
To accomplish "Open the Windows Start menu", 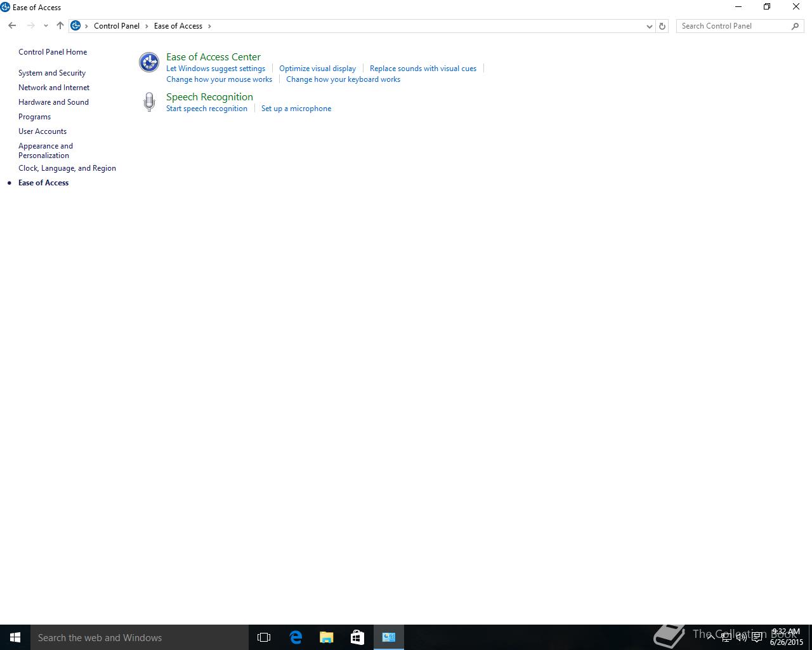I will (15, 637).
